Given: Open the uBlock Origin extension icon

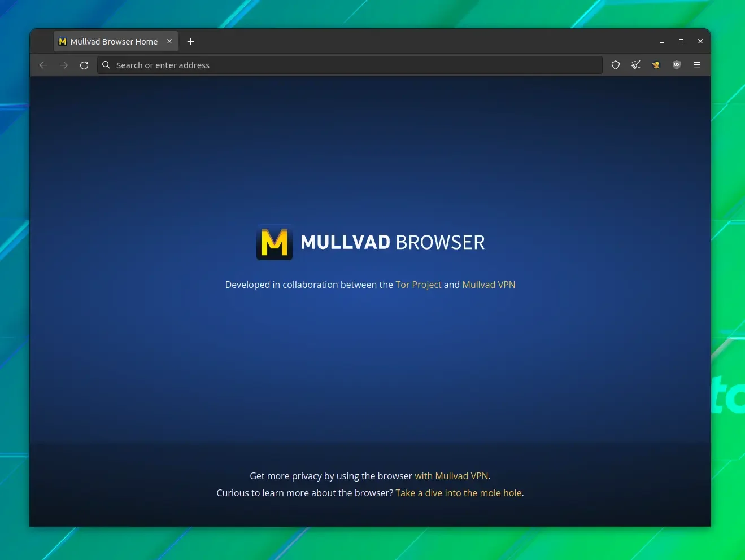Looking at the screenshot, I should [x=677, y=65].
